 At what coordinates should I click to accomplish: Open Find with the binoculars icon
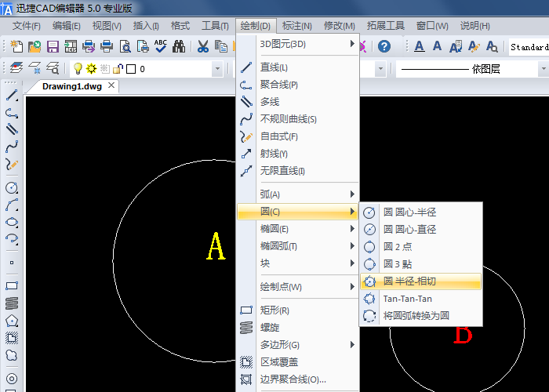point(179,47)
